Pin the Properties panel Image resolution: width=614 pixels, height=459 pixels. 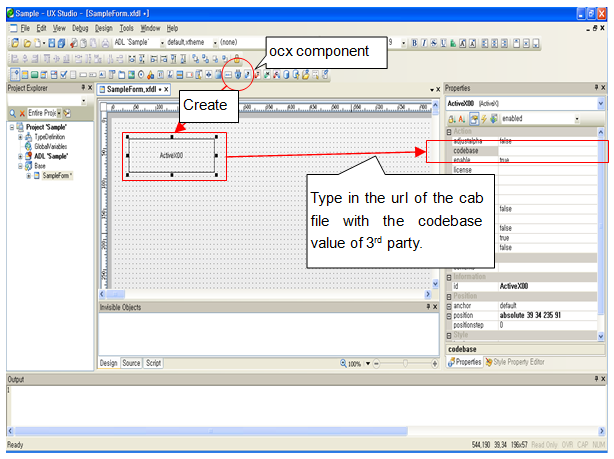pos(596,87)
